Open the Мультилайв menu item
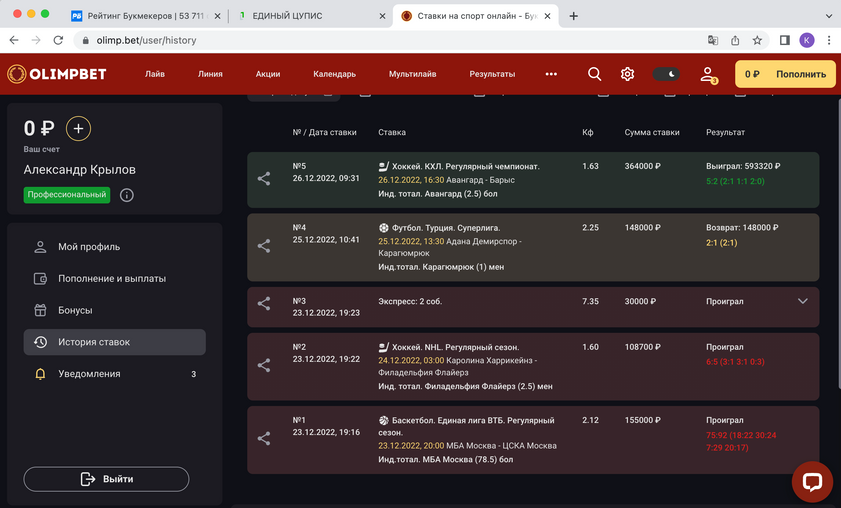Viewport: 841px width, 508px height. tap(412, 74)
